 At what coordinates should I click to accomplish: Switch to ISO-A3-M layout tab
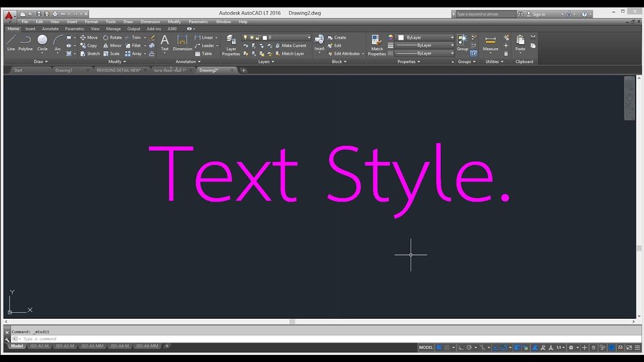click(x=65, y=346)
